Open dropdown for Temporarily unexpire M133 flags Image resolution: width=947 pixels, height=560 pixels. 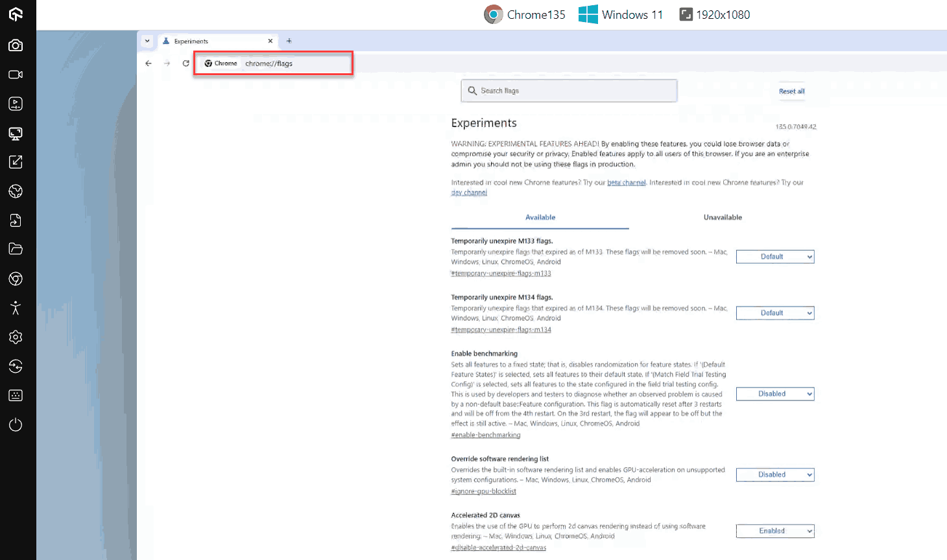pyautogui.click(x=774, y=257)
